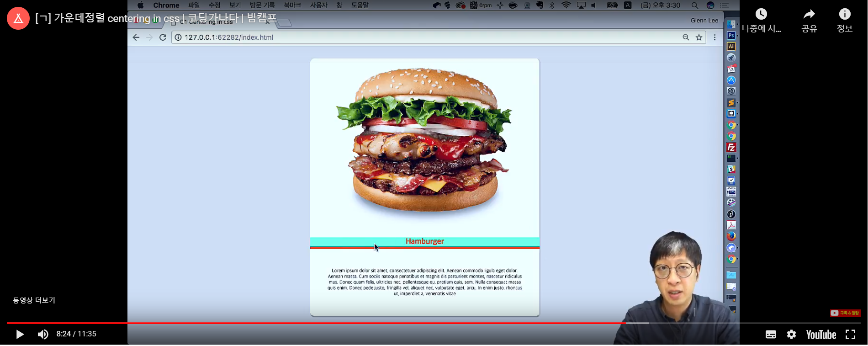Image resolution: width=868 pixels, height=346 pixels.
Task: Go back using Chrome's back arrow
Action: (136, 37)
